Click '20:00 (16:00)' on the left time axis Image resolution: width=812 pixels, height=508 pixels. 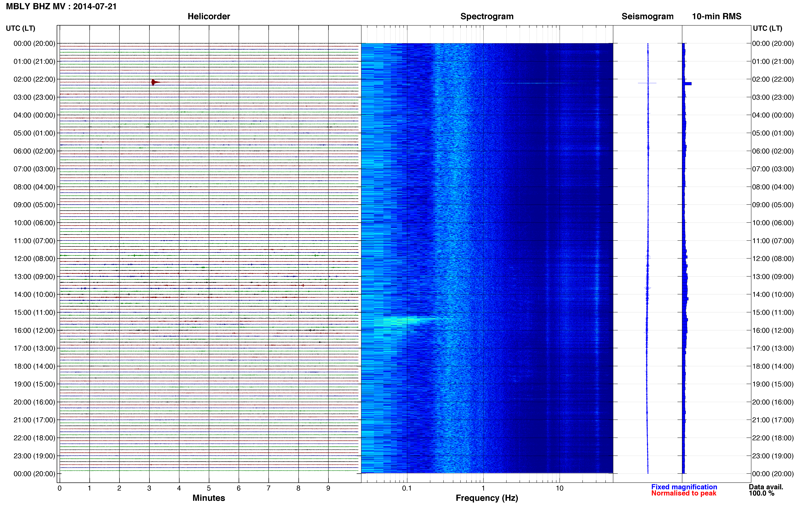(x=34, y=402)
